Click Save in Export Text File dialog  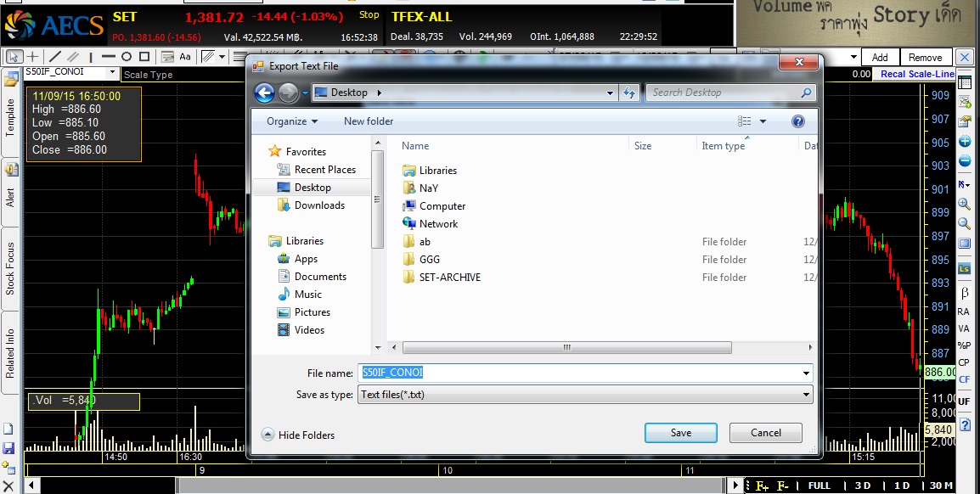click(x=680, y=433)
